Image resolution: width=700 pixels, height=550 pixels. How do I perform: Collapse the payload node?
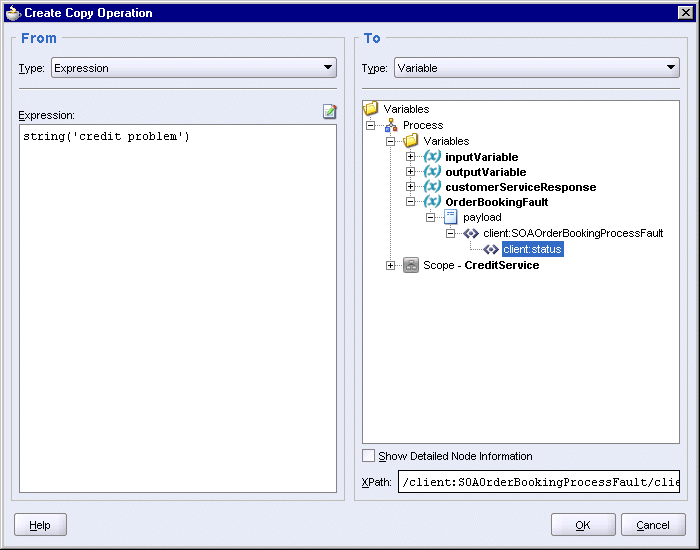[430, 217]
